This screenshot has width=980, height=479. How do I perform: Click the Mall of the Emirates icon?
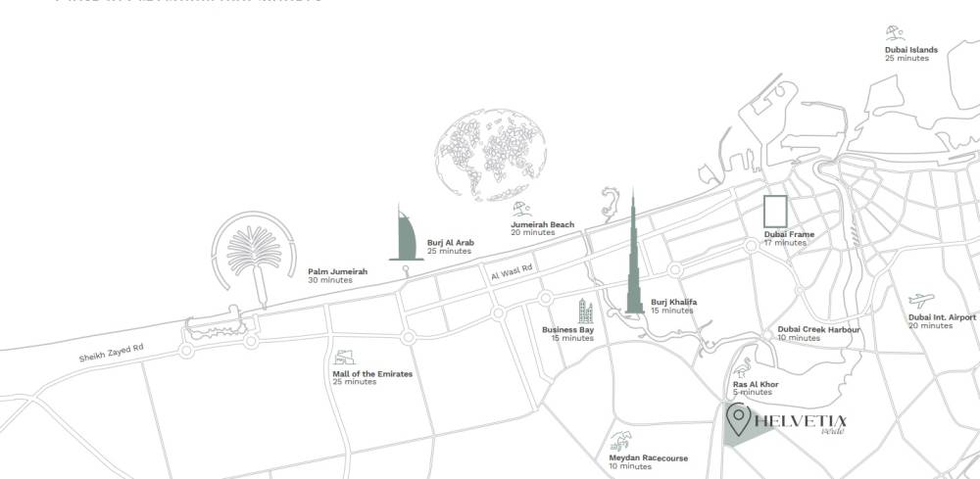[343, 359]
